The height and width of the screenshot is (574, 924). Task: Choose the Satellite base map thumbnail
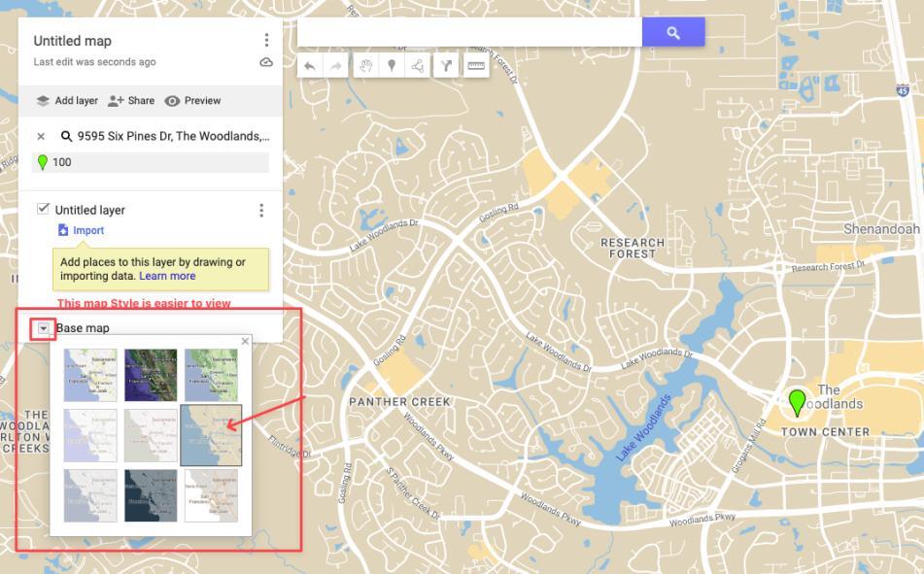[x=151, y=375]
